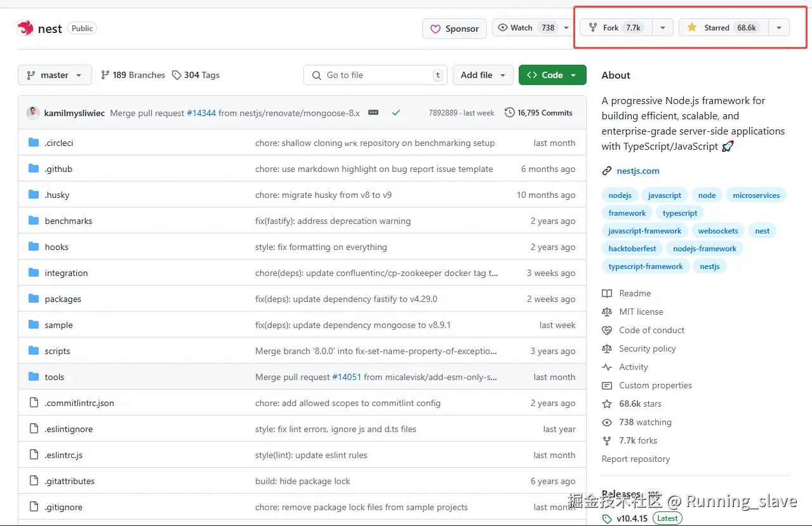Open the Add file dropdown

[x=483, y=75]
